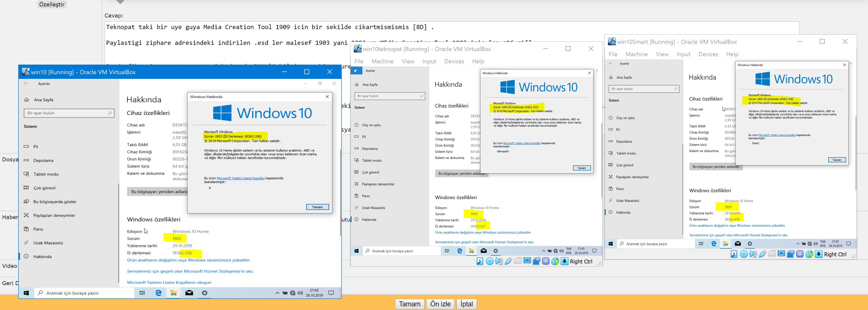The width and height of the screenshot is (868, 310).
Task: Click recording indicator icon in win10teknopat status bar
Action: coord(536,261)
